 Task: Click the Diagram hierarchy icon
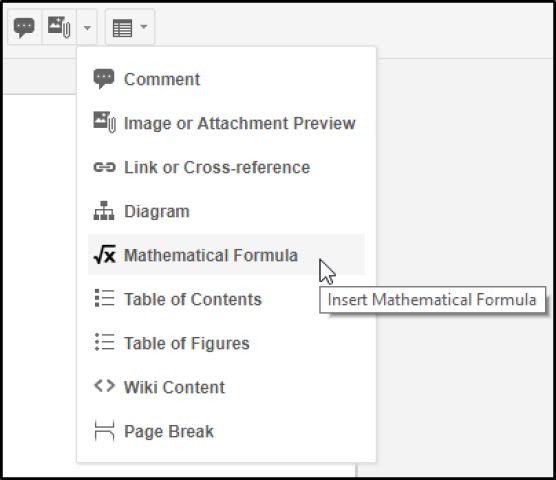click(104, 211)
